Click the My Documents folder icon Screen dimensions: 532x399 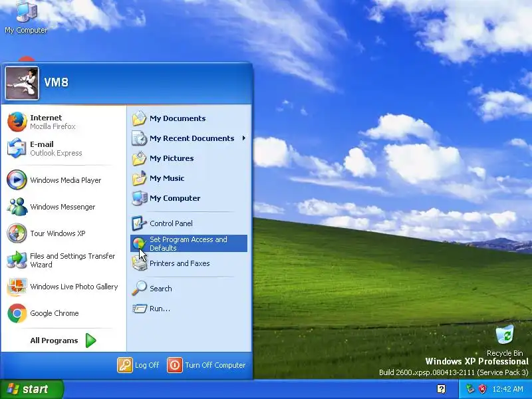pos(139,118)
